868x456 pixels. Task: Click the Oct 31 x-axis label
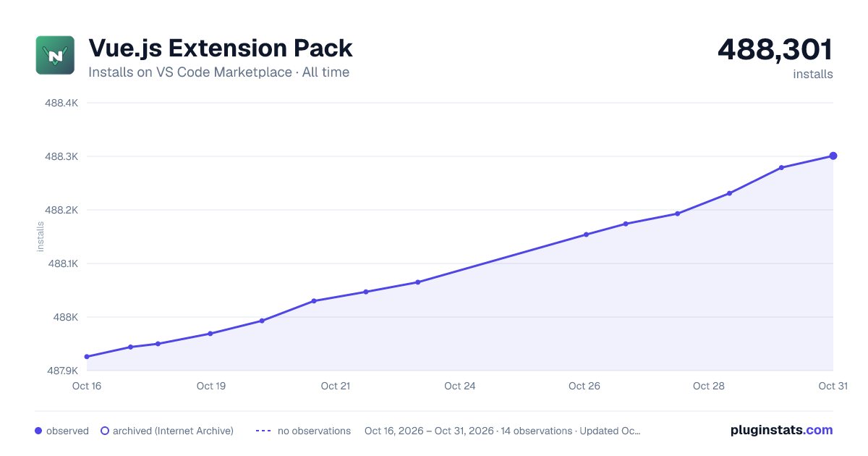[833, 386]
